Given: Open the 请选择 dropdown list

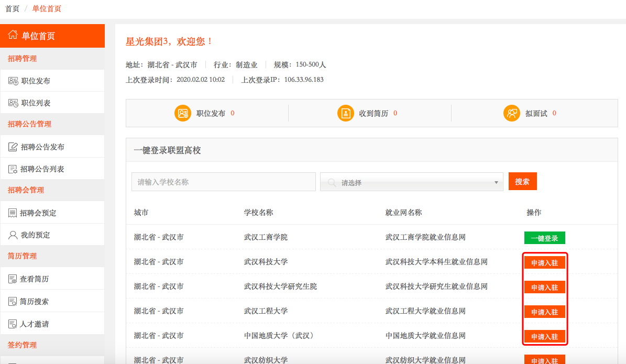Looking at the screenshot, I should point(411,182).
